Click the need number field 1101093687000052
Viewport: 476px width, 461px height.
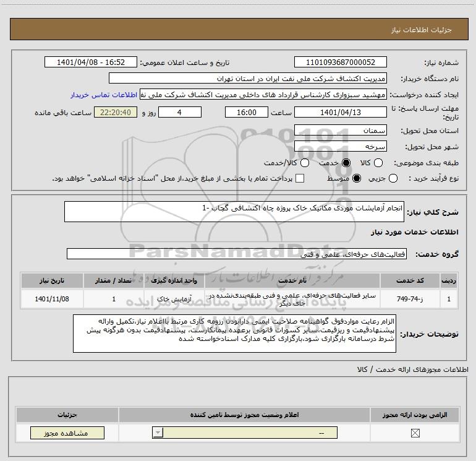click(x=340, y=62)
